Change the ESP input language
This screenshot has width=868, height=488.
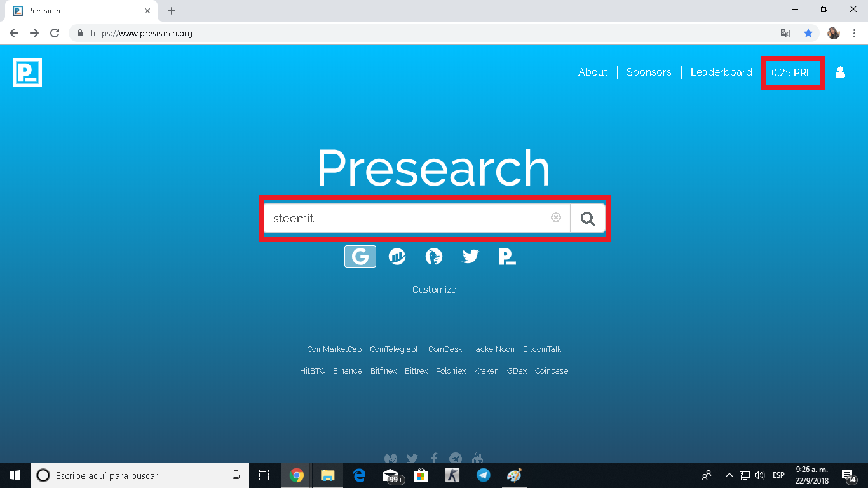778,475
